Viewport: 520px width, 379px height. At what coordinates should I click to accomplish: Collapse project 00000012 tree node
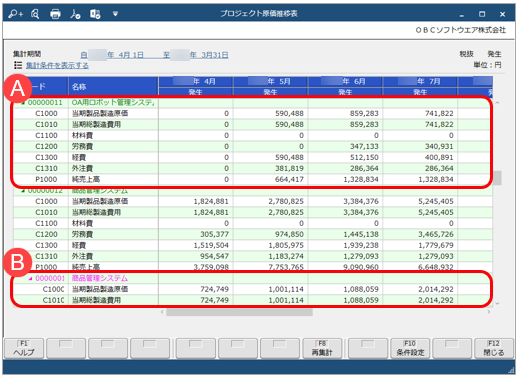pyautogui.click(x=23, y=191)
